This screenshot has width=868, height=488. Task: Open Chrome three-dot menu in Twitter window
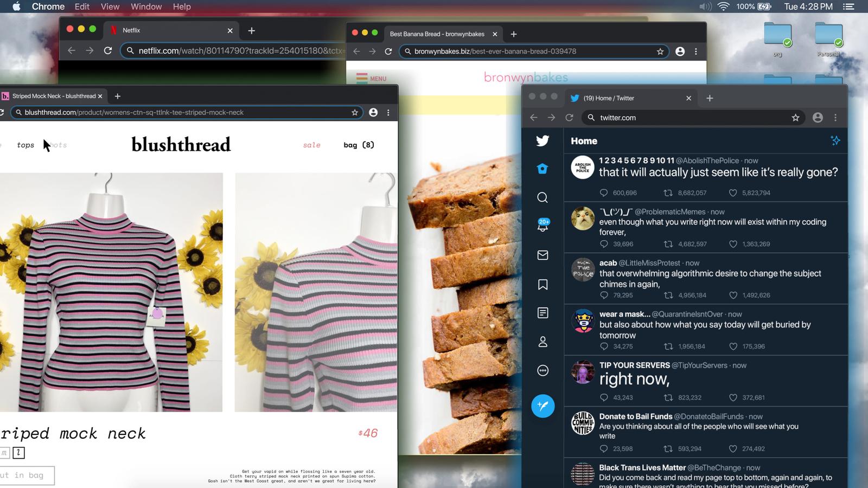(x=835, y=118)
